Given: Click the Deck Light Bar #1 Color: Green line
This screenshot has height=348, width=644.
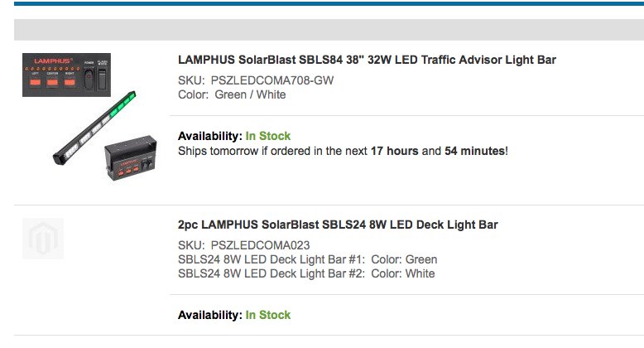Looking at the screenshot, I should click(307, 259).
